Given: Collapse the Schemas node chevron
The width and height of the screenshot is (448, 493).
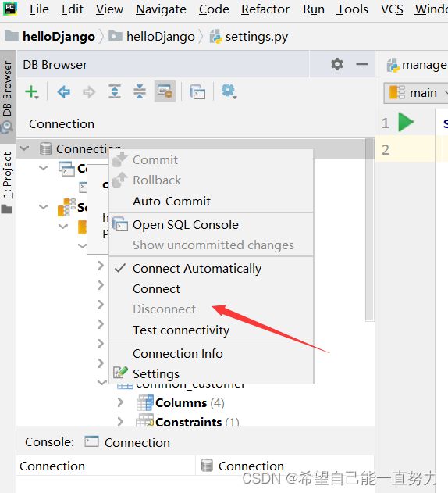Looking at the screenshot, I should point(44,207).
